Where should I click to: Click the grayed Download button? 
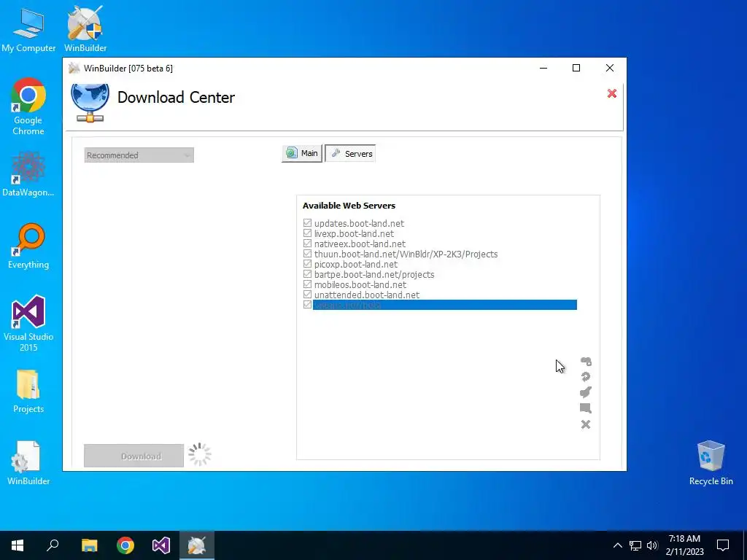(x=134, y=456)
